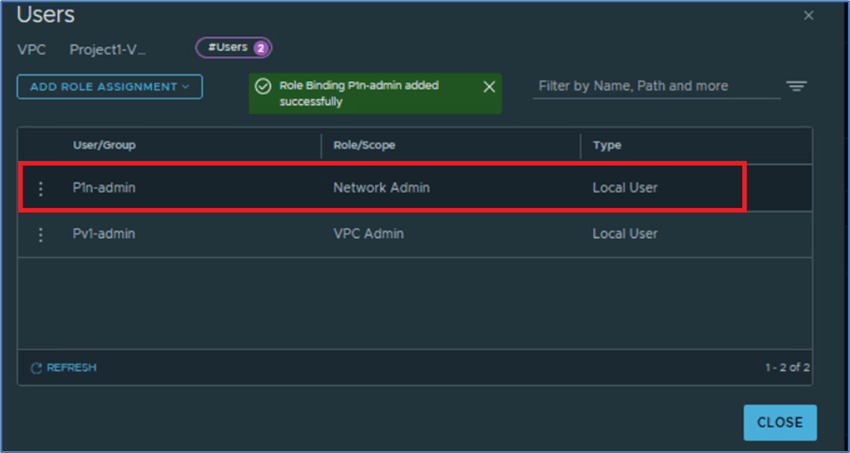
Task: Click the Refresh icon below the table
Action: (x=36, y=368)
